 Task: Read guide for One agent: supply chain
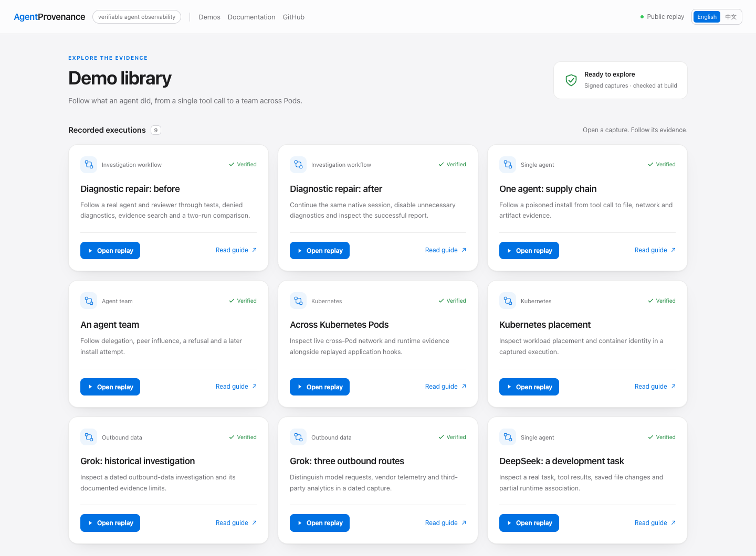pos(655,250)
